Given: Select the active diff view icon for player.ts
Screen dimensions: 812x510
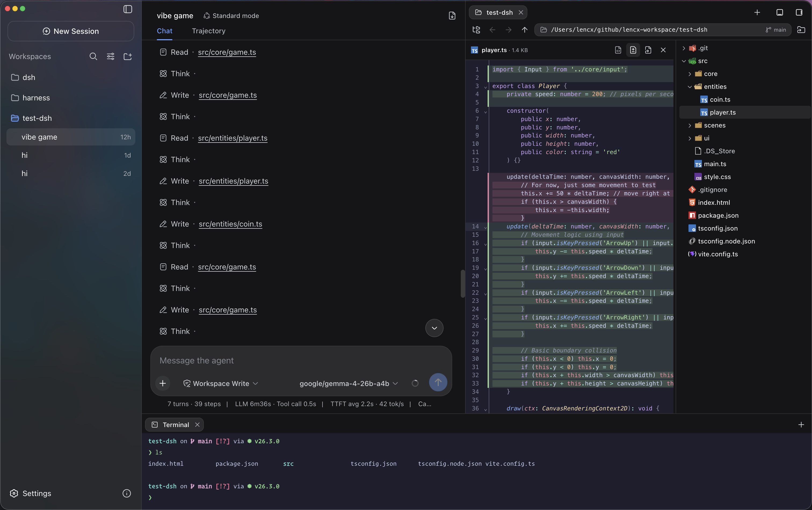Looking at the screenshot, I should pos(633,50).
